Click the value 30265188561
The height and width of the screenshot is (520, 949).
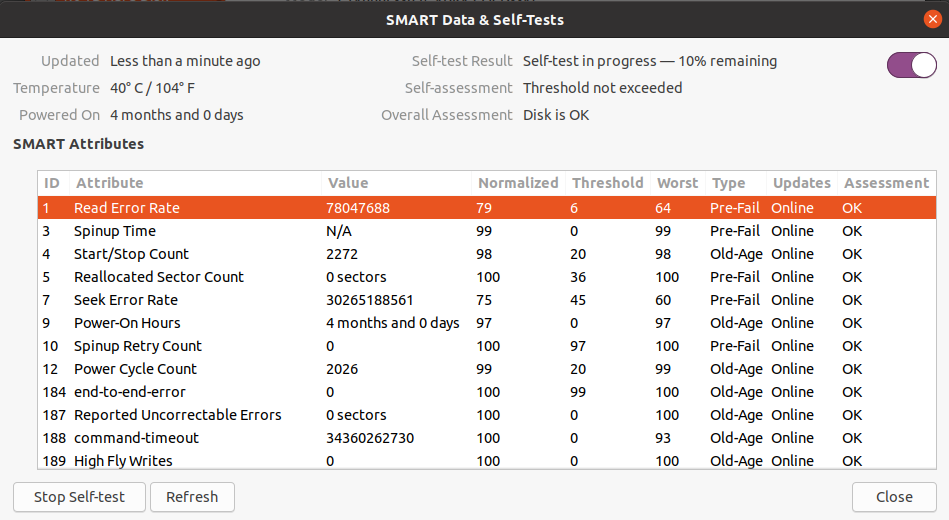coord(369,300)
